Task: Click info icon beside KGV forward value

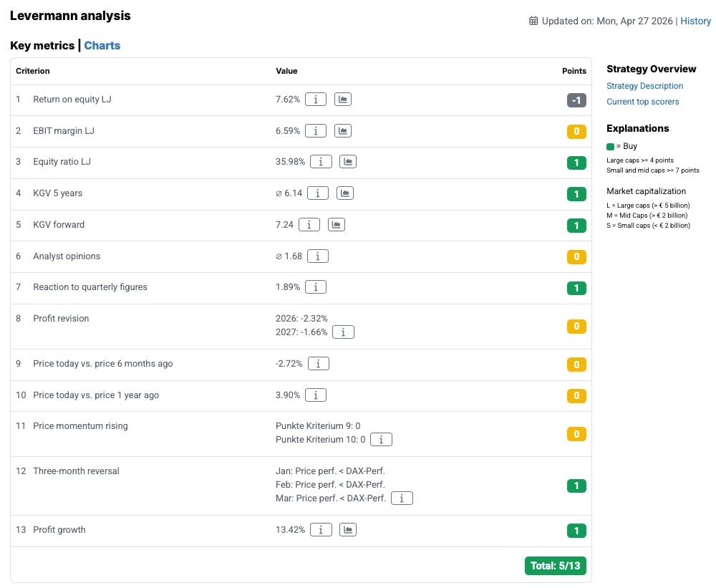Action: [309, 225]
